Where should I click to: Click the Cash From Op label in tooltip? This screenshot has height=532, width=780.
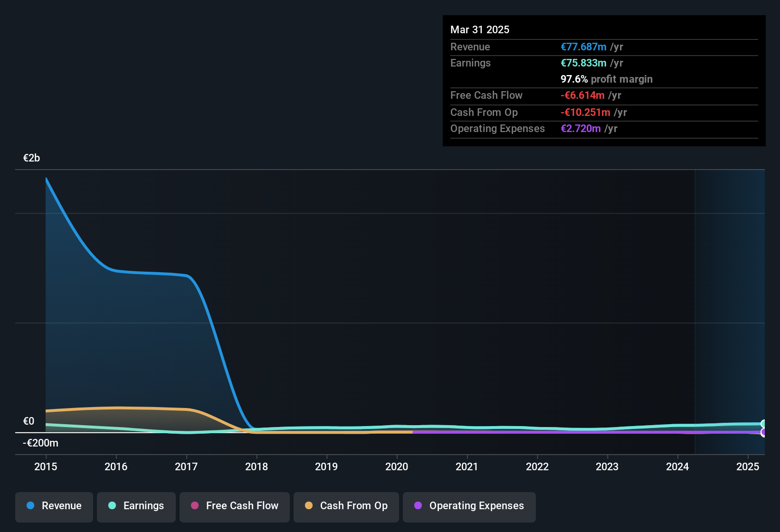[484, 112]
